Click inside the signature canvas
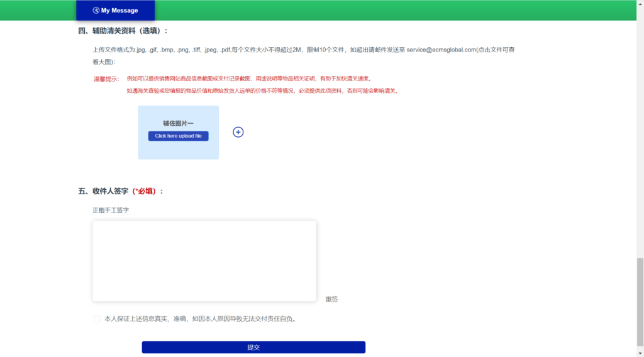 [204, 261]
